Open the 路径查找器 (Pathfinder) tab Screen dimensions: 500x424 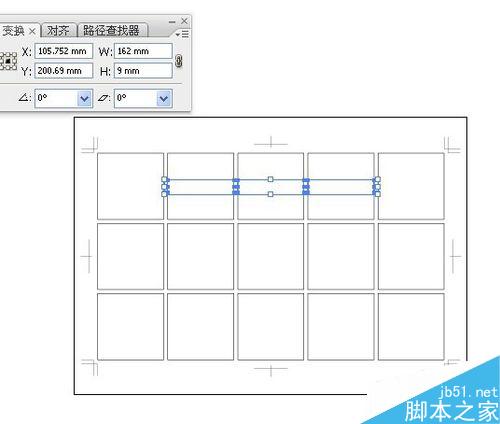click(x=111, y=31)
